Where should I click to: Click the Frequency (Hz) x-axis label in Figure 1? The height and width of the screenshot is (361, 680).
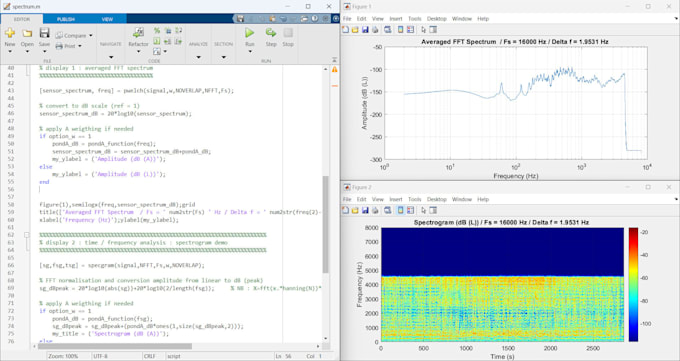(515, 176)
